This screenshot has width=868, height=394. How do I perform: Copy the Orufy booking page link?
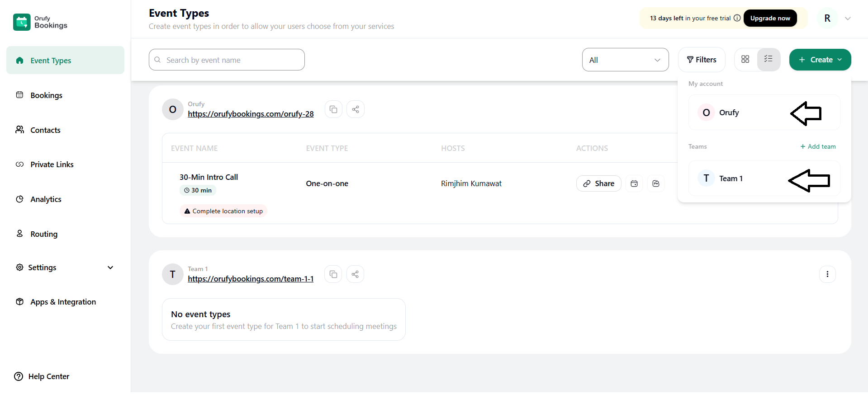pos(333,109)
